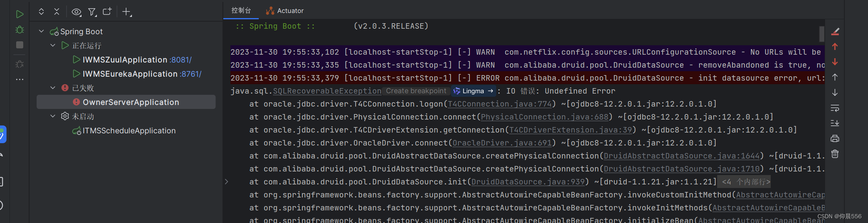Open T4CConnection.java:774 stack link
868x223 pixels.
pos(500,104)
